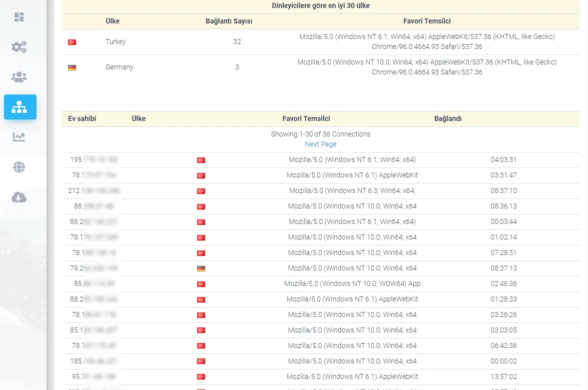Open settings gears icon in sidebar
The width and height of the screenshot is (588, 390).
pyautogui.click(x=19, y=47)
